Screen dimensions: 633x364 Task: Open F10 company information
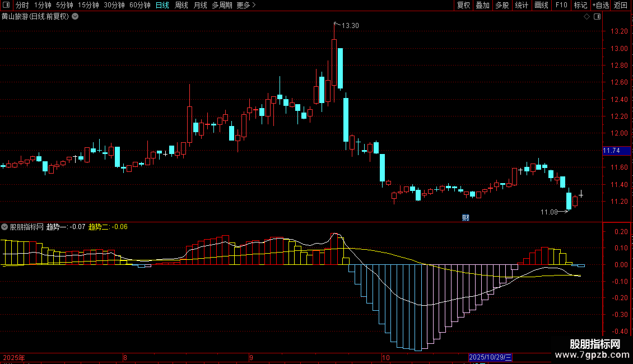561,5
